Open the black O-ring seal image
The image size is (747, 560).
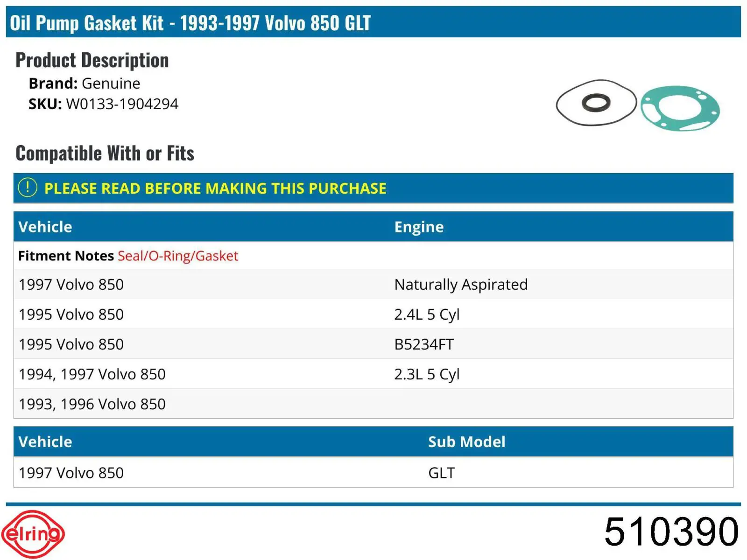coord(596,103)
